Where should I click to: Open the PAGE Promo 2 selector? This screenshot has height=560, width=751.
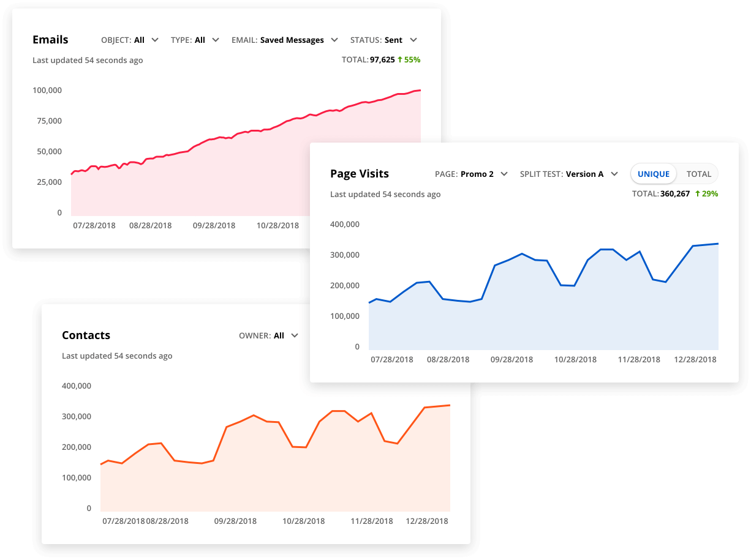click(472, 174)
